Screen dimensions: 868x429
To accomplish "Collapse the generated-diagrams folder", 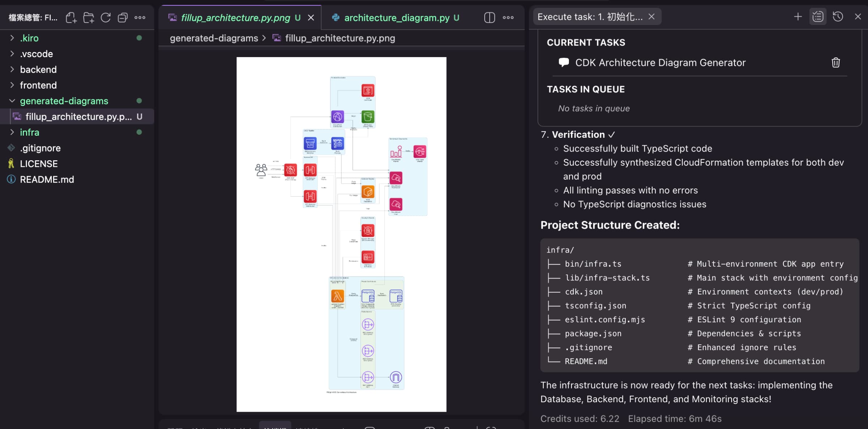I will coord(64,101).
